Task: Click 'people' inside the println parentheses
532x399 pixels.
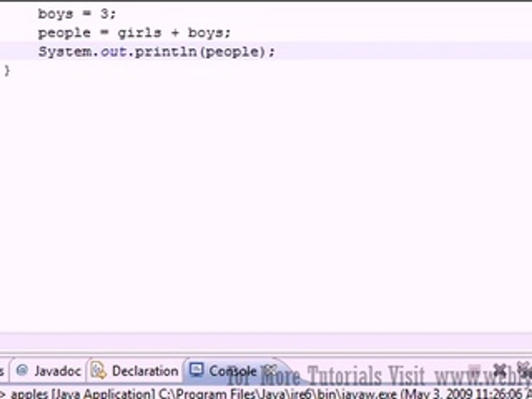Action: click(232, 52)
